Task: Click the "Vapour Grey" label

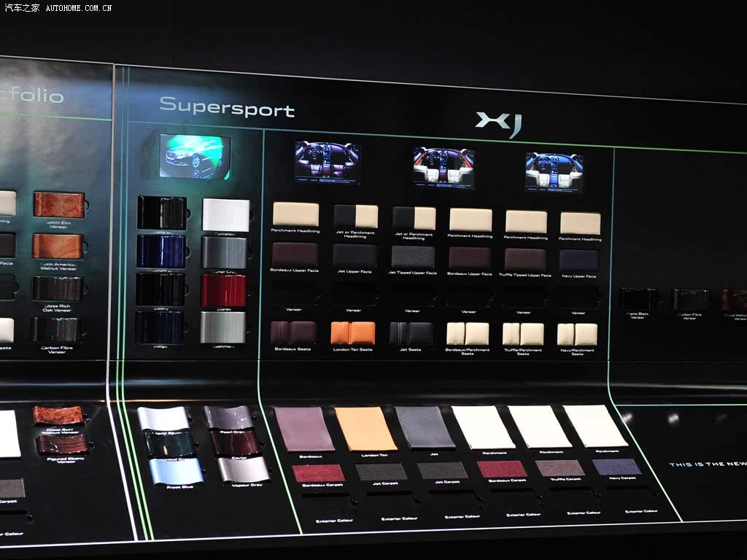Action: pyautogui.click(x=247, y=485)
